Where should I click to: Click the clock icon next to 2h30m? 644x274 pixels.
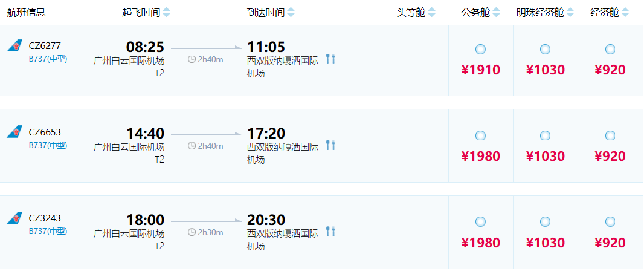[x=192, y=232]
